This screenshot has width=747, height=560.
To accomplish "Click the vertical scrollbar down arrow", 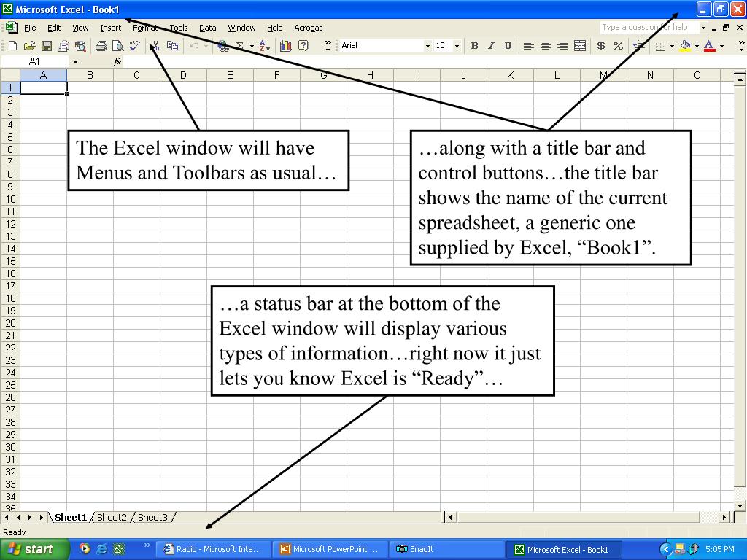I will [740, 506].
